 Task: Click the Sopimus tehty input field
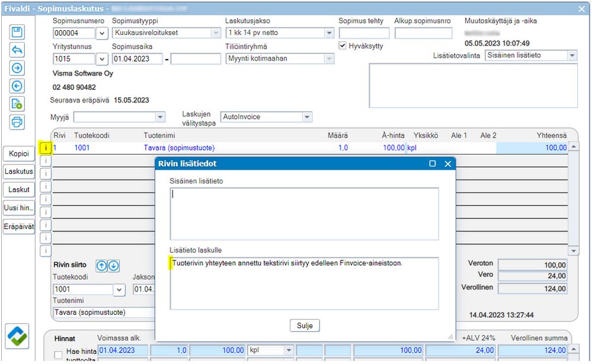(364, 33)
